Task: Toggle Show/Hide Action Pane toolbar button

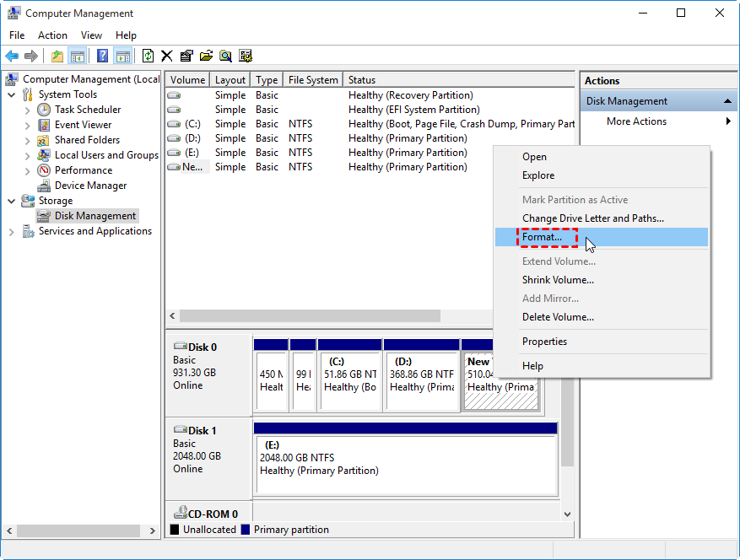Action: pos(123,57)
